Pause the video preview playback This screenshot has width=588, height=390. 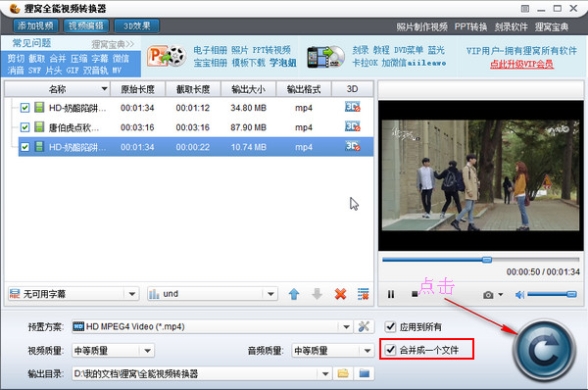tap(391, 294)
